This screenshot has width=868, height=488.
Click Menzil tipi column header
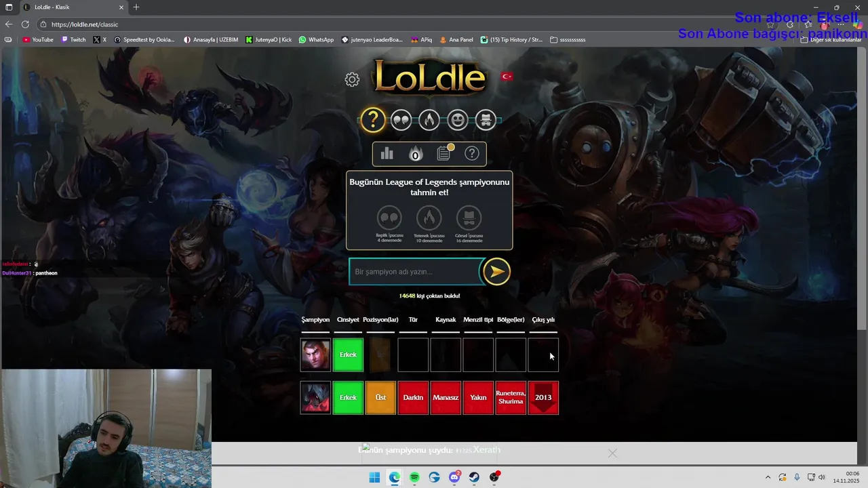click(x=478, y=320)
